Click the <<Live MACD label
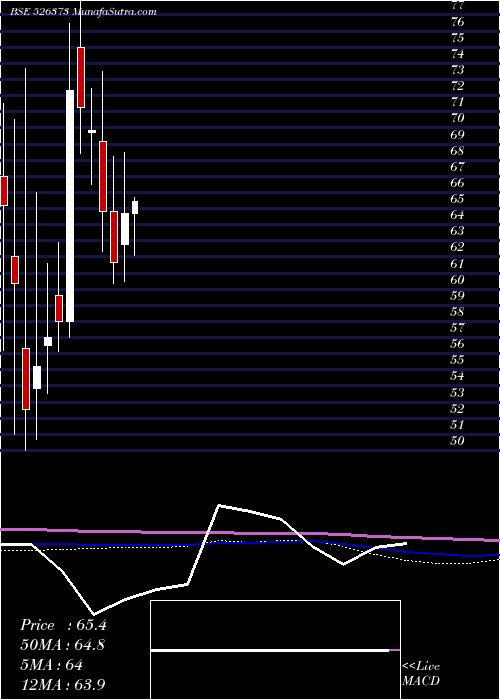This screenshot has height=700, width=500. pyautogui.click(x=421, y=674)
